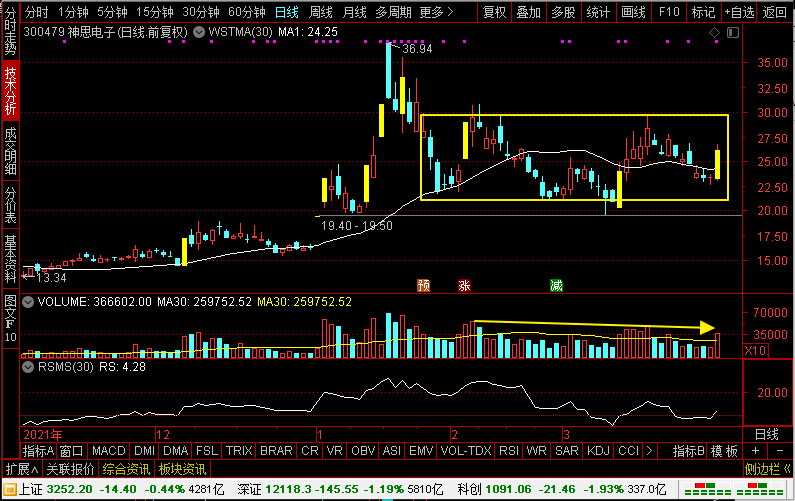Screen dimensions: 795x501
Task: Toggle the 侧边栏 sidebar panel
Action: pyautogui.click(x=767, y=469)
